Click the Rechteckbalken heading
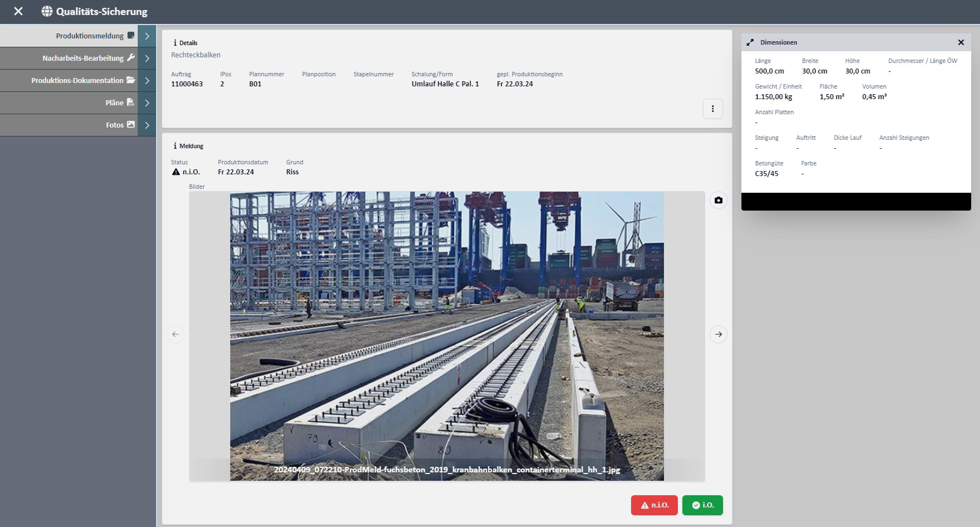This screenshot has height=527, width=980. 196,55
